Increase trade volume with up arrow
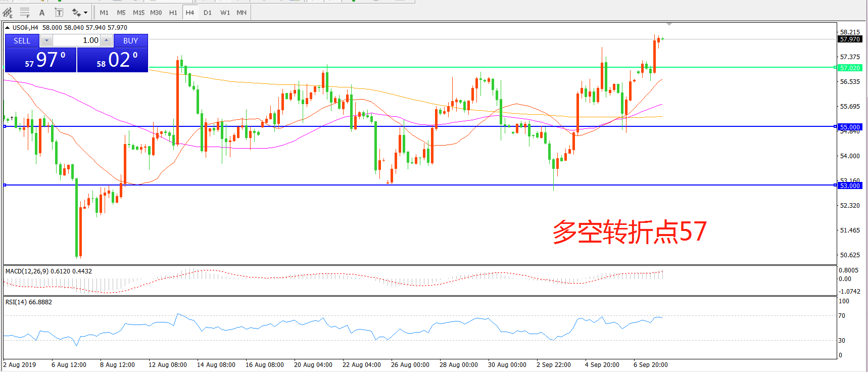The image size is (868, 372). [106, 40]
